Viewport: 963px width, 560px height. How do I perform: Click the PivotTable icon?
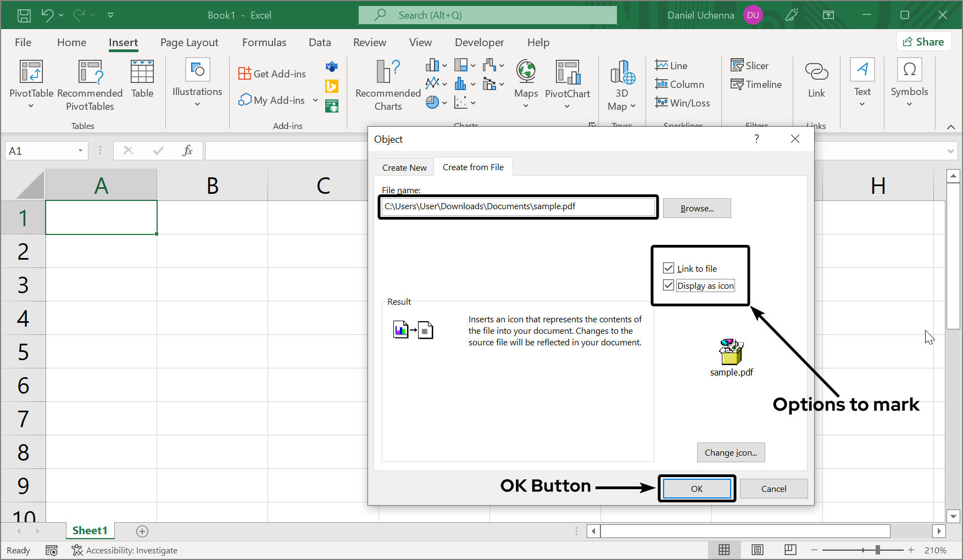pos(31,72)
